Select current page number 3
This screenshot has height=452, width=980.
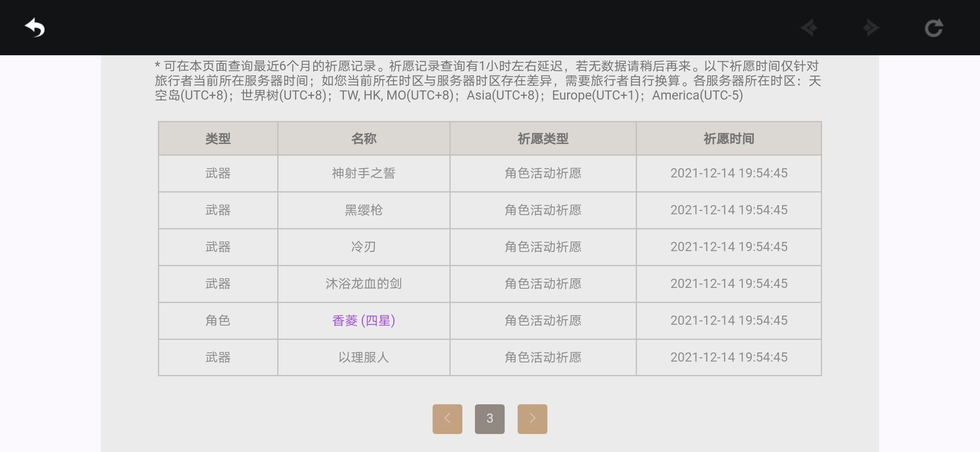(x=490, y=419)
